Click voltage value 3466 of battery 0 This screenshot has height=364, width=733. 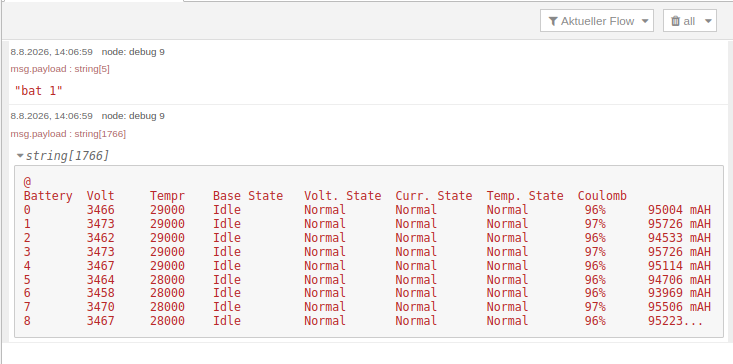101,210
